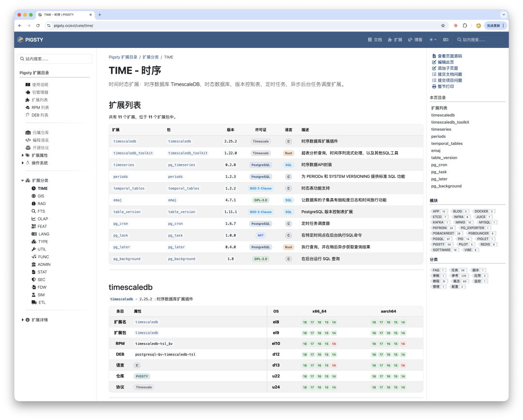Open the OLAP chart category icon
Viewport: 523px width, 420px height.
click(x=34, y=219)
